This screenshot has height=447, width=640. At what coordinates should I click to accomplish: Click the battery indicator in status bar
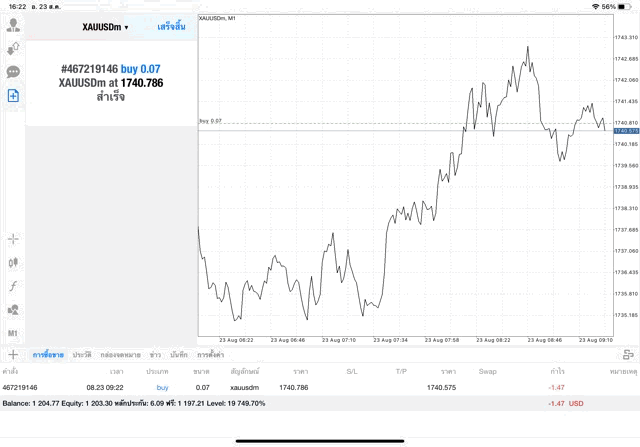point(622,6)
